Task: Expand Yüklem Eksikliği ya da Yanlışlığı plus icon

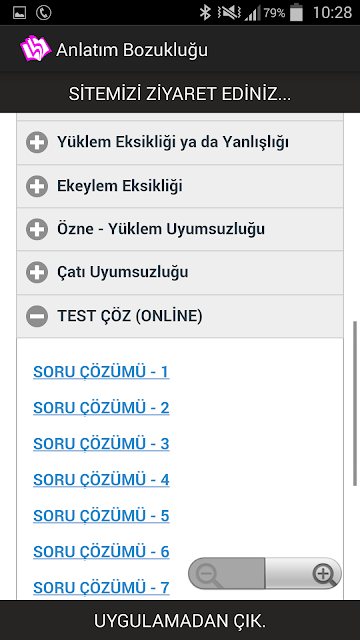Action: tap(37, 142)
